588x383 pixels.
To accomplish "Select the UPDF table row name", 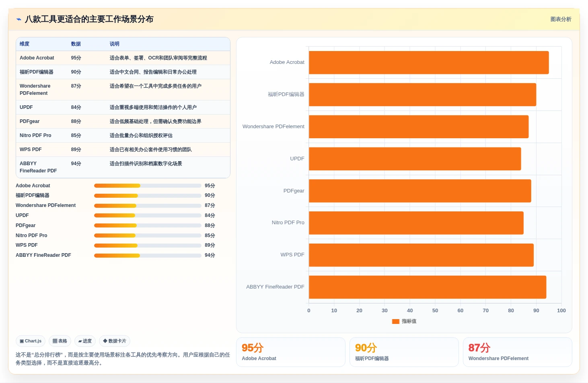I will [26, 107].
